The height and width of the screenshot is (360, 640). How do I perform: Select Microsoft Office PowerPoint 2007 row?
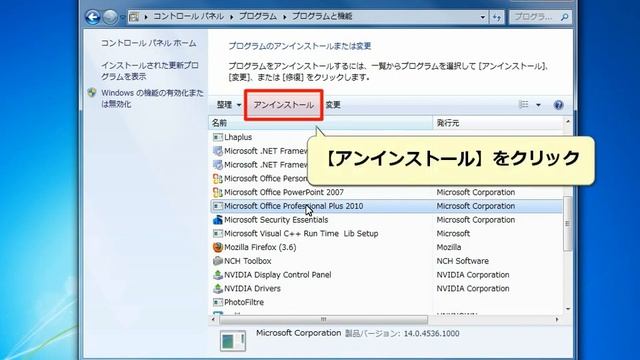tap(386, 192)
